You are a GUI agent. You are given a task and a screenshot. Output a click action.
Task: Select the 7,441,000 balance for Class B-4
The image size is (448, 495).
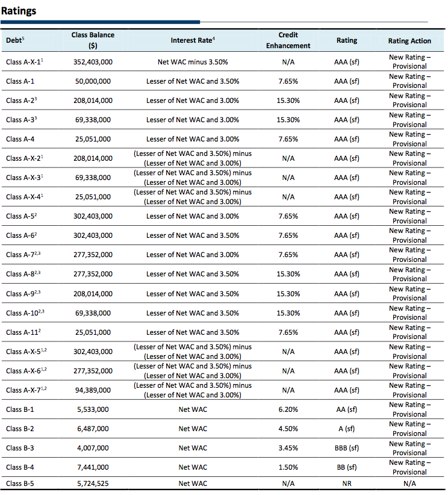(93, 467)
